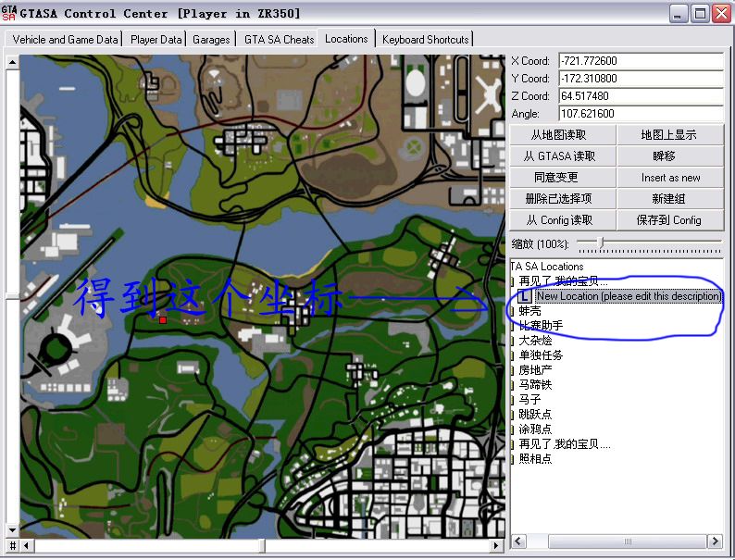Select the Locations tab
The height and width of the screenshot is (560, 735).
[x=346, y=39]
